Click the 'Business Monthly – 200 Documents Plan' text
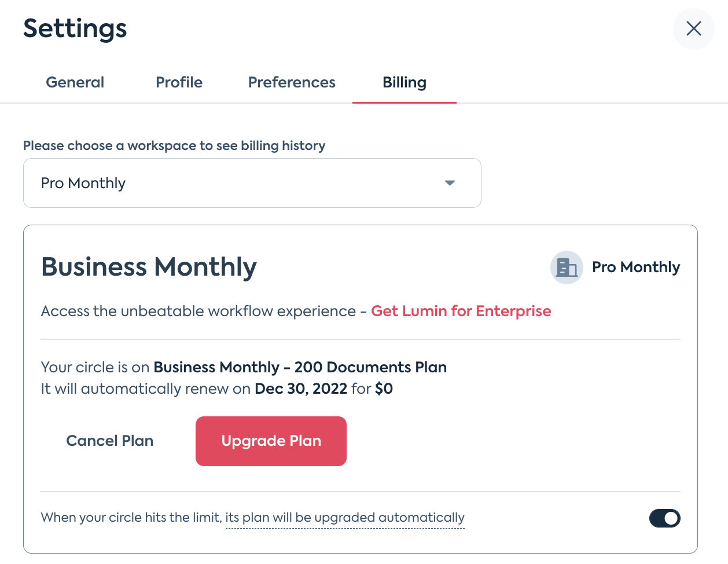The image size is (728, 564). pos(300,367)
